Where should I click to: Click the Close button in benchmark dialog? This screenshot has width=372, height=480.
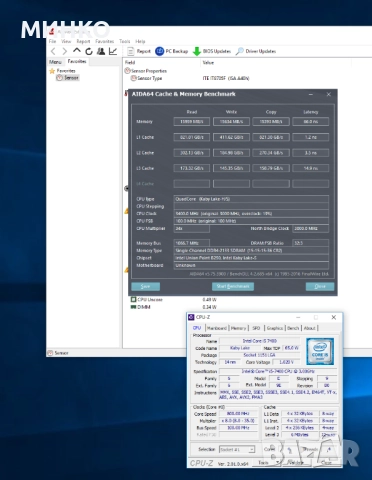coord(320,286)
